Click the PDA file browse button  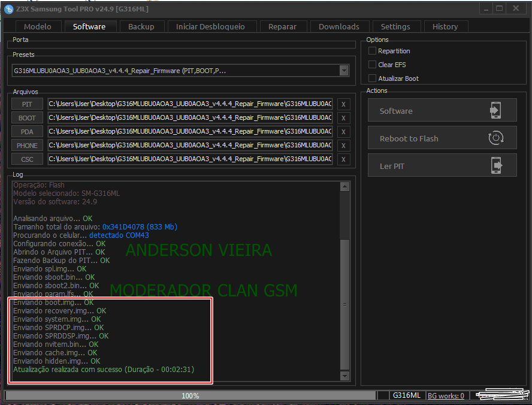pyautogui.click(x=27, y=132)
